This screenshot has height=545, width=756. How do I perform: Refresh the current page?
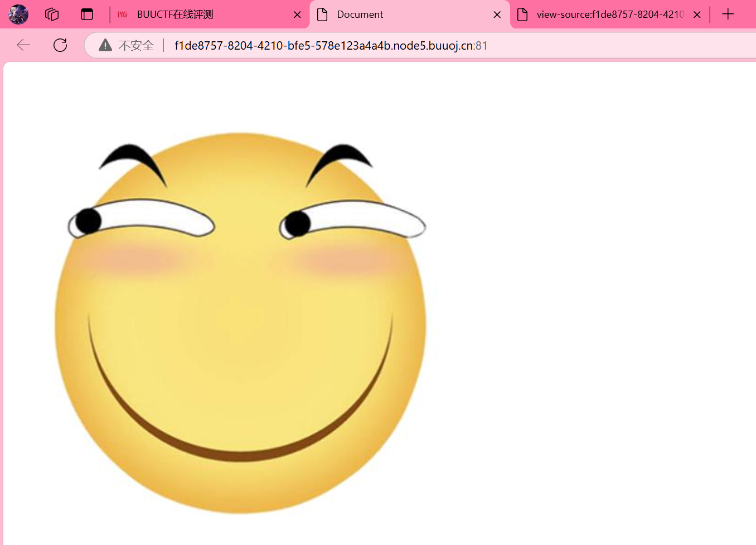(x=60, y=45)
